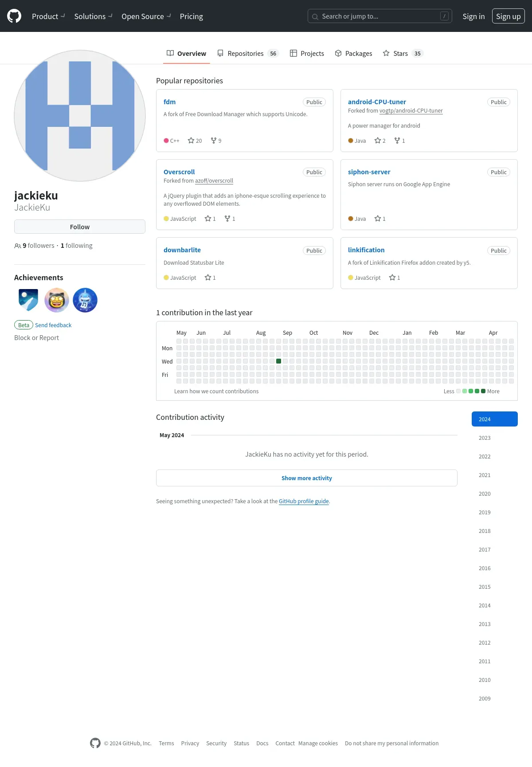This screenshot has height=767, width=532.
Task: Click the dark green contribution square
Action: click(279, 361)
